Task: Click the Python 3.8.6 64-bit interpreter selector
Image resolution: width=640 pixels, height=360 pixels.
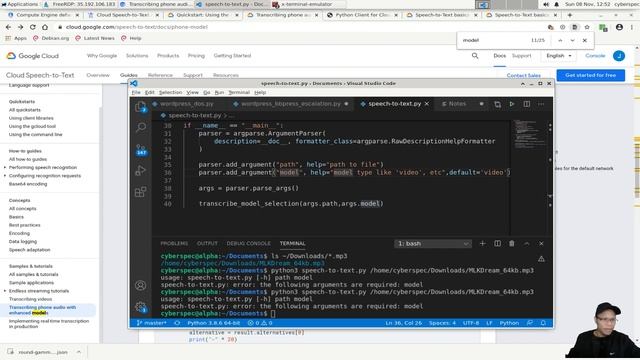Action: (214, 323)
